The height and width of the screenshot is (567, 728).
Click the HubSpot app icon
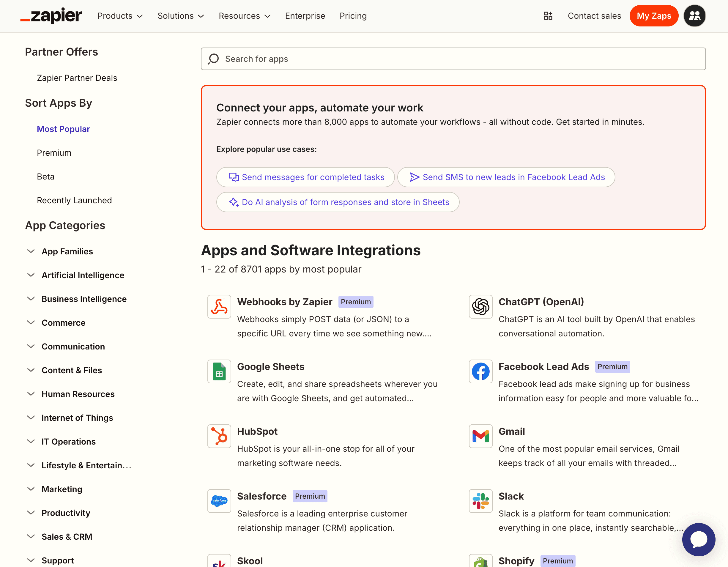click(219, 436)
